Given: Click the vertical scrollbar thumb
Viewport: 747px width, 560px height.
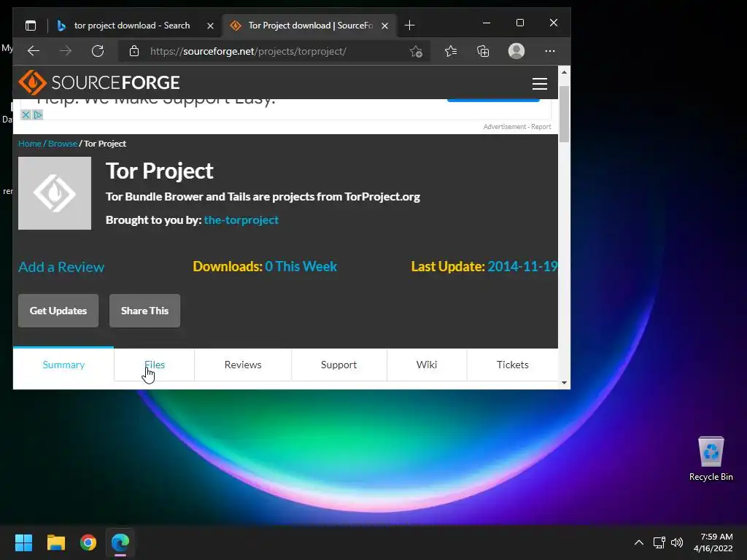Looking at the screenshot, I should click(564, 114).
